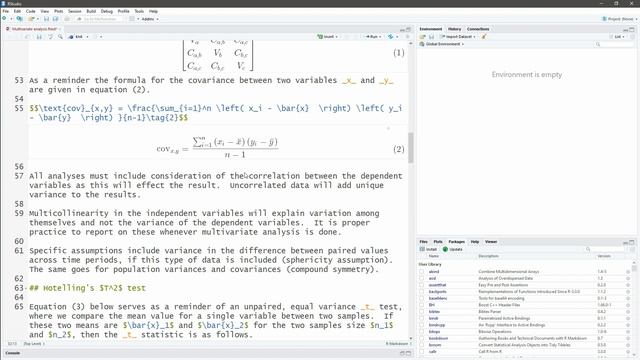This screenshot has width=640, height=360.
Task: Create a new file using the toolbar
Action: [x=4, y=19]
